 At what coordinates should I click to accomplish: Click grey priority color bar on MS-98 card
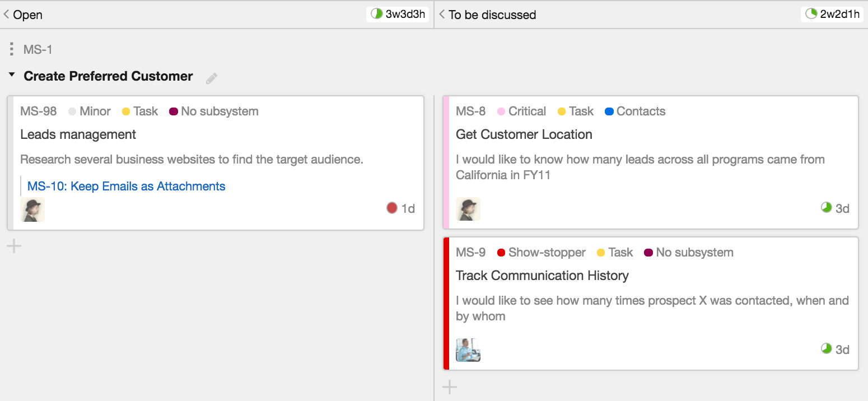[10, 163]
